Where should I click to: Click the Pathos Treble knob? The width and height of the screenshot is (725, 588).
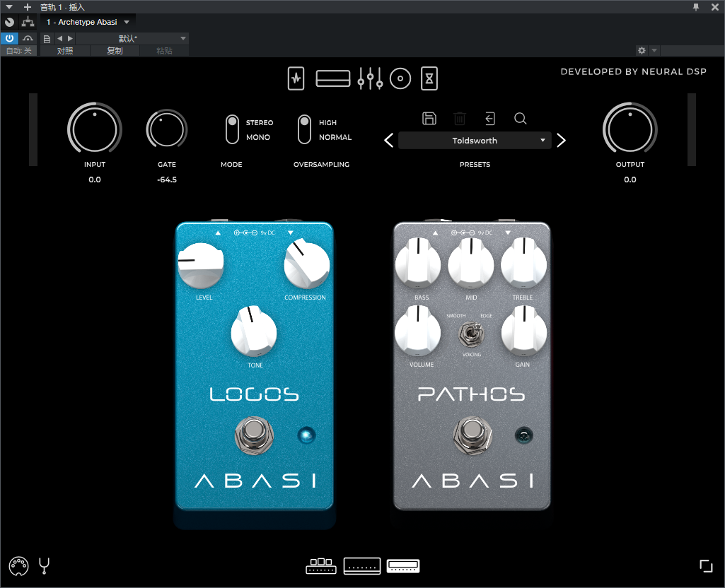(x=524, y=264)
